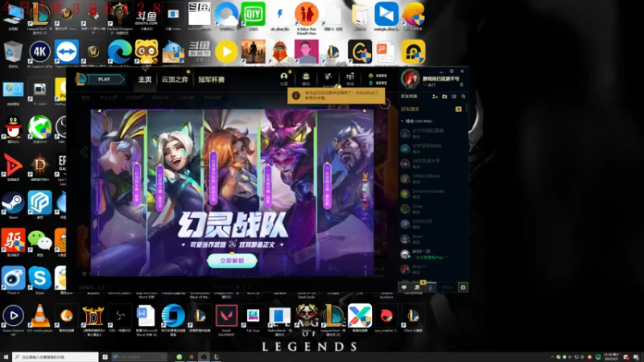Open the profile icon in client header
The width and height of the screenshot is (644, 362).
[284, 77]
